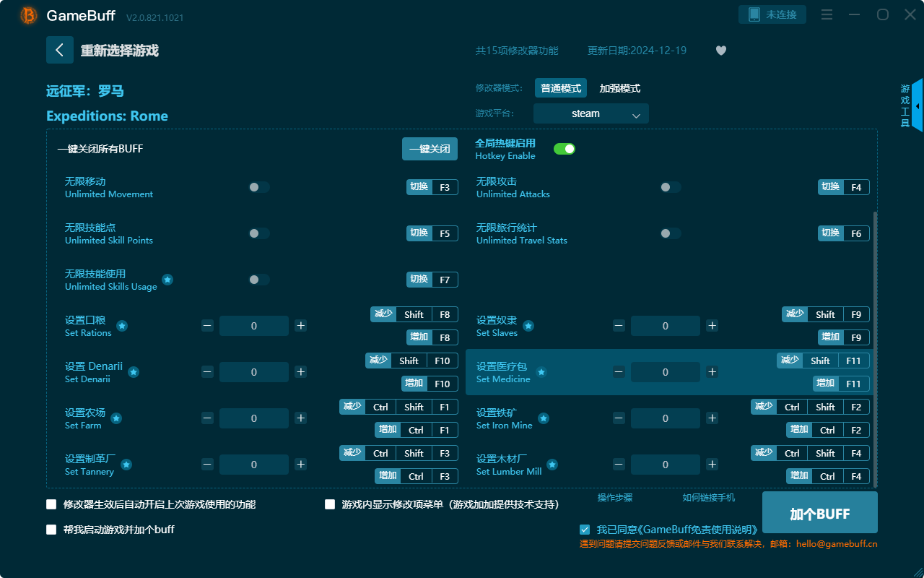
Task: Open the steam platform dropdown
Action: [590, 113]
